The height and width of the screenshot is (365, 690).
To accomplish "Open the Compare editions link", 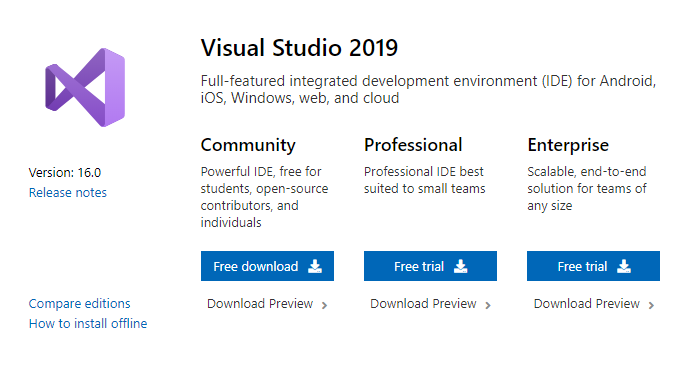I will click(80, 304).
